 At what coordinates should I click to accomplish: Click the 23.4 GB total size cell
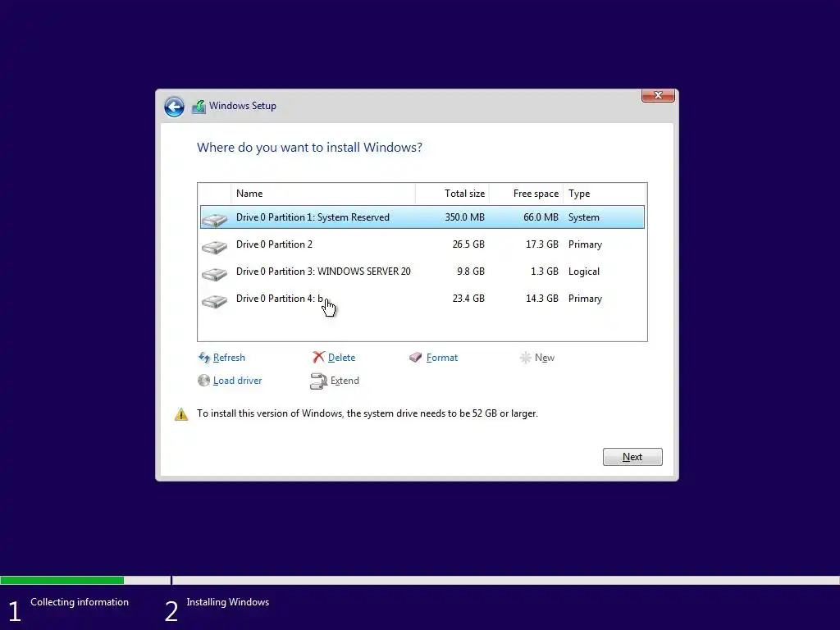click(468, 299)
